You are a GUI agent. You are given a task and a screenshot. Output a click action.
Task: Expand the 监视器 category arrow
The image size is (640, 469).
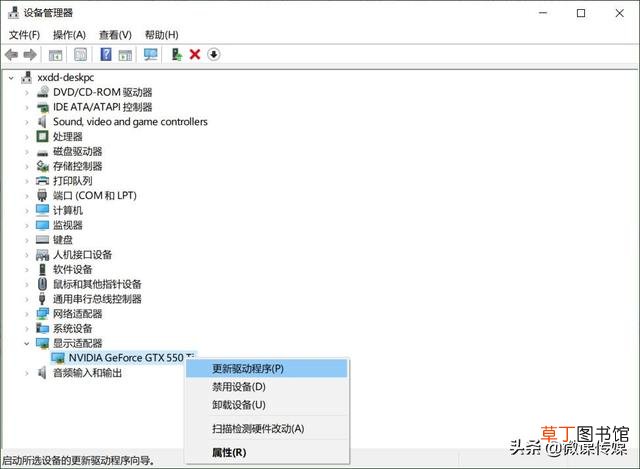point(27,225)
